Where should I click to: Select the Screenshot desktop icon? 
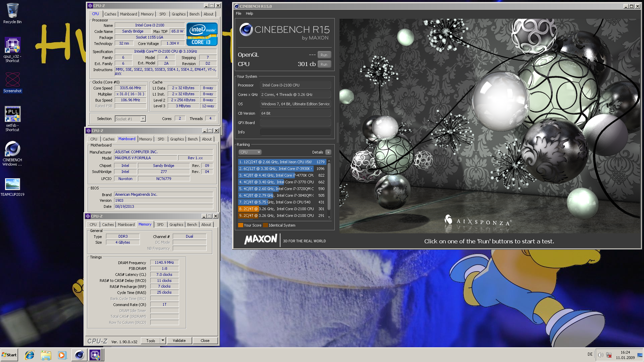[12, 82]
